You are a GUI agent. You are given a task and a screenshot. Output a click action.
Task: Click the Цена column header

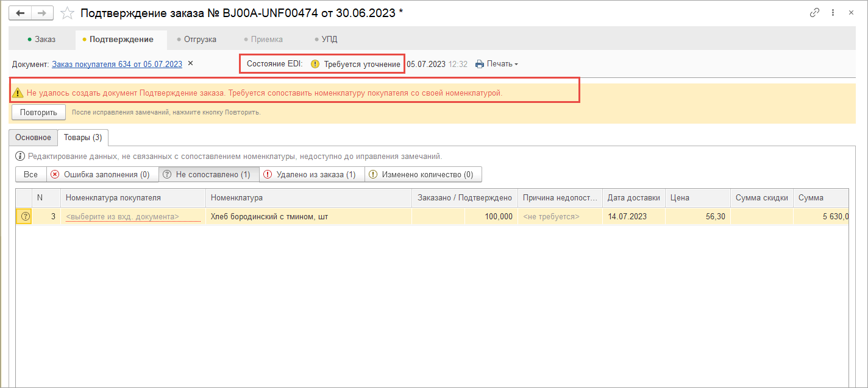(697, 197)
